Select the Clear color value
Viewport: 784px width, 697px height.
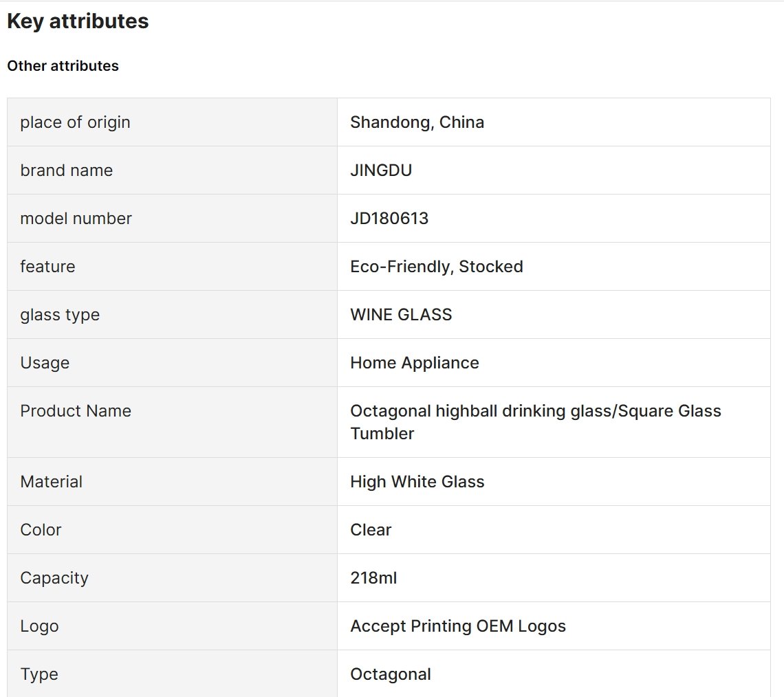[x=371, y=529]
